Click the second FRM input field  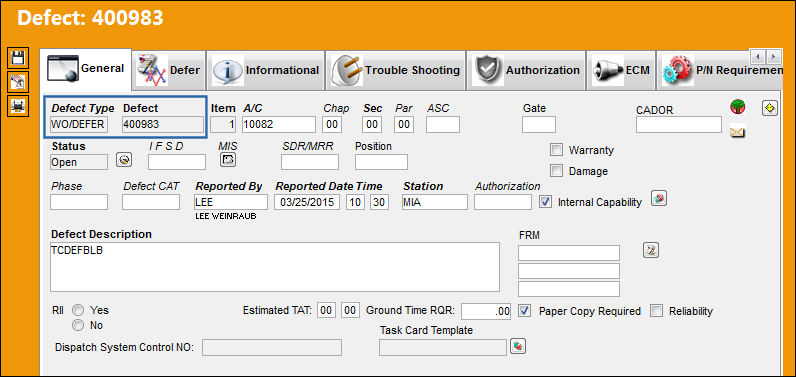[x=569, y=271]
